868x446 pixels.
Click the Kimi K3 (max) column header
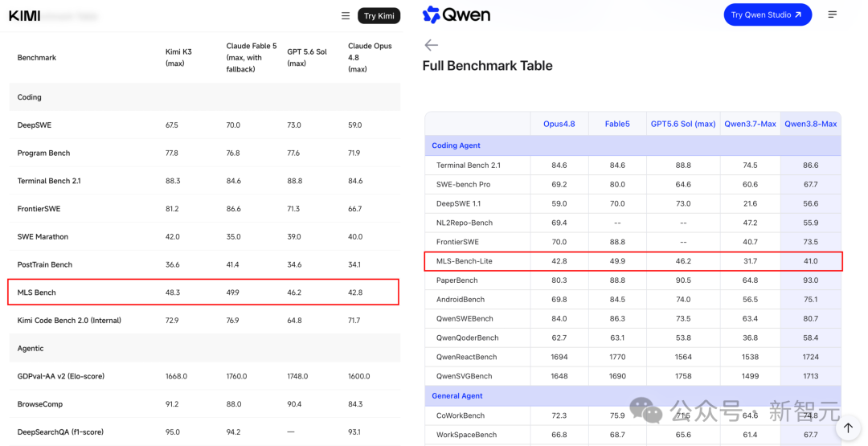tap(178, 58)
